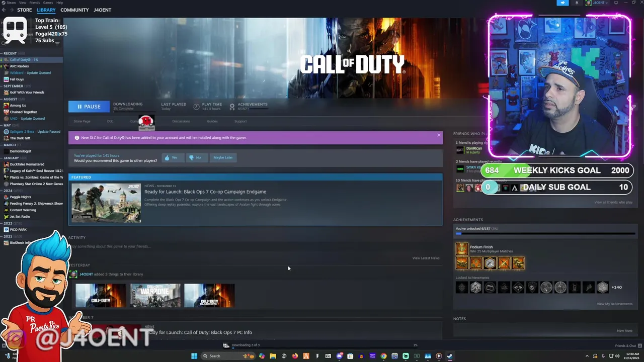This screenshot has height=362, width=644.
Task: Click New Note in Notes panel
Action: pos(625,331)
